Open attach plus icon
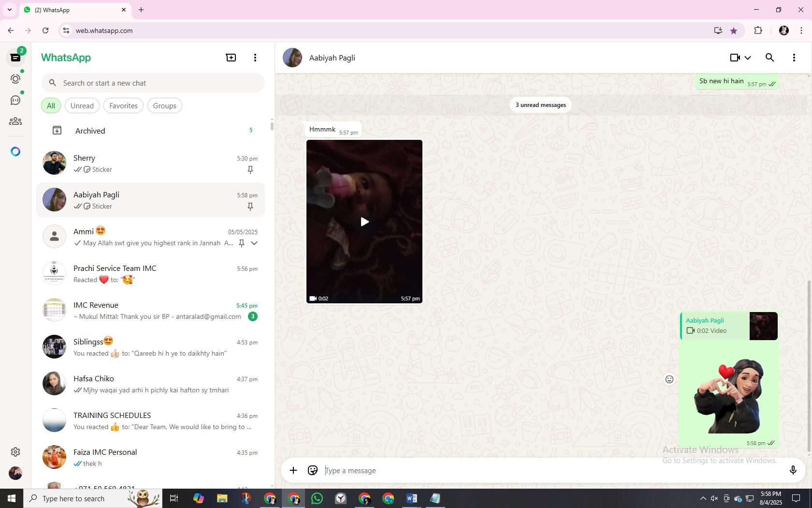Screen dimensions: 812x508 pos(293,470)
